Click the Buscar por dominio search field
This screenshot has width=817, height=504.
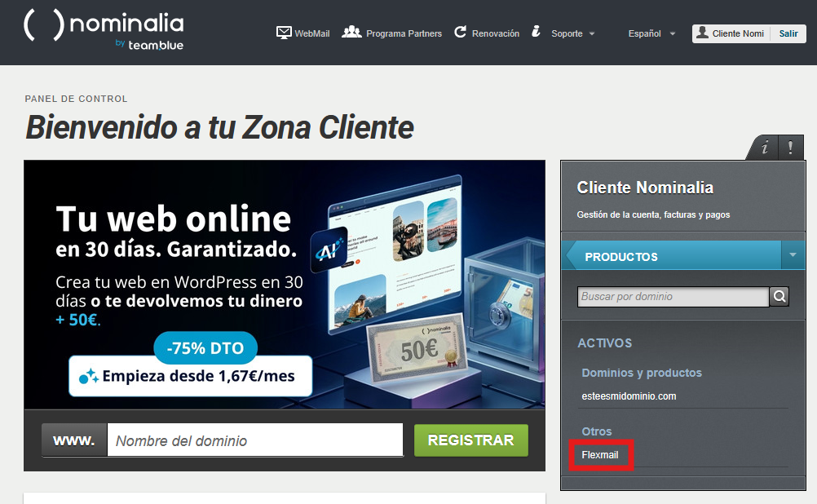click(673, 297)
